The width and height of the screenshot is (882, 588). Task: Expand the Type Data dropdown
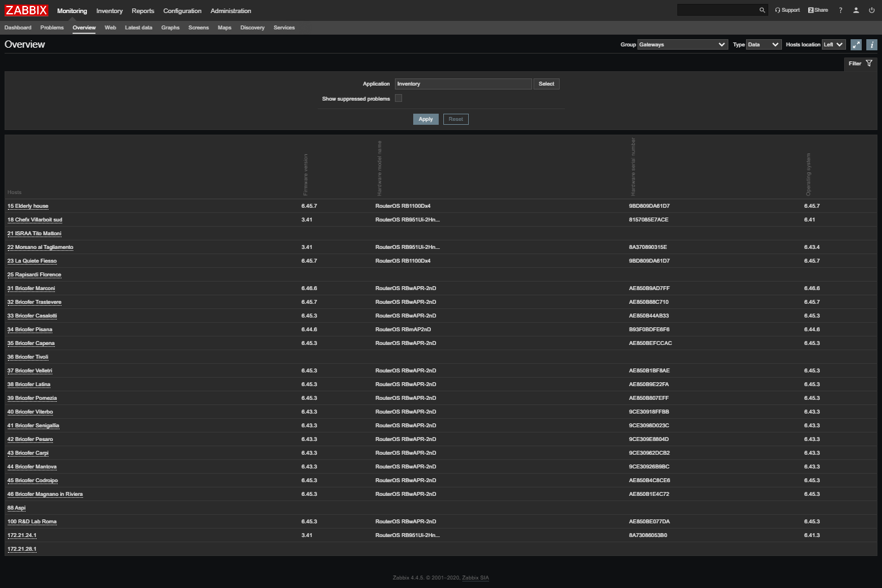[x=764, y=44]
